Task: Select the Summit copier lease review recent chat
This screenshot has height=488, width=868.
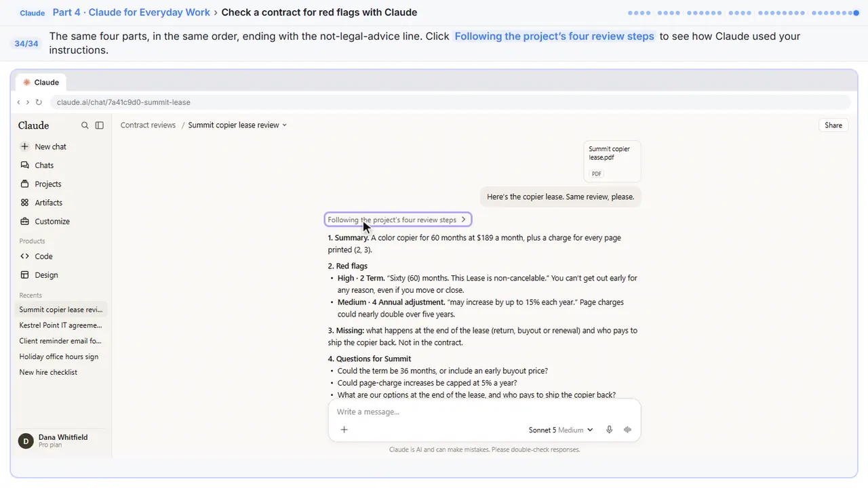Action: (x=61, y=310)
